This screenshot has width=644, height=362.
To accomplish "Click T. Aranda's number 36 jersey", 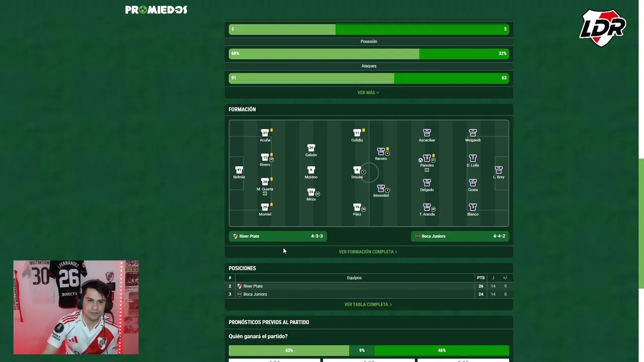I will click(427, 207).
